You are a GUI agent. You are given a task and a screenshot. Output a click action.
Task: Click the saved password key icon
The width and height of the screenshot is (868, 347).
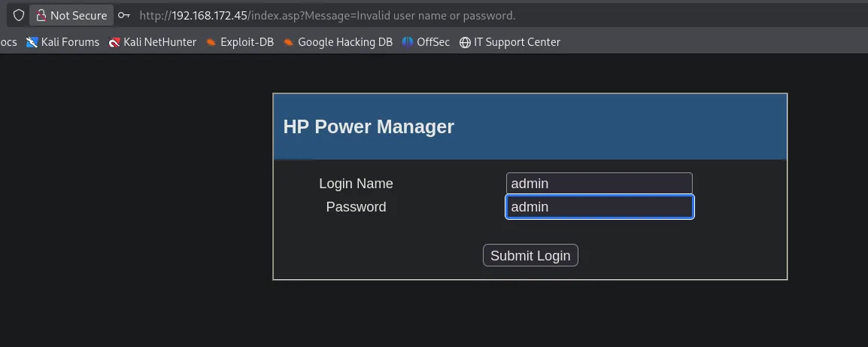point(124,16)
